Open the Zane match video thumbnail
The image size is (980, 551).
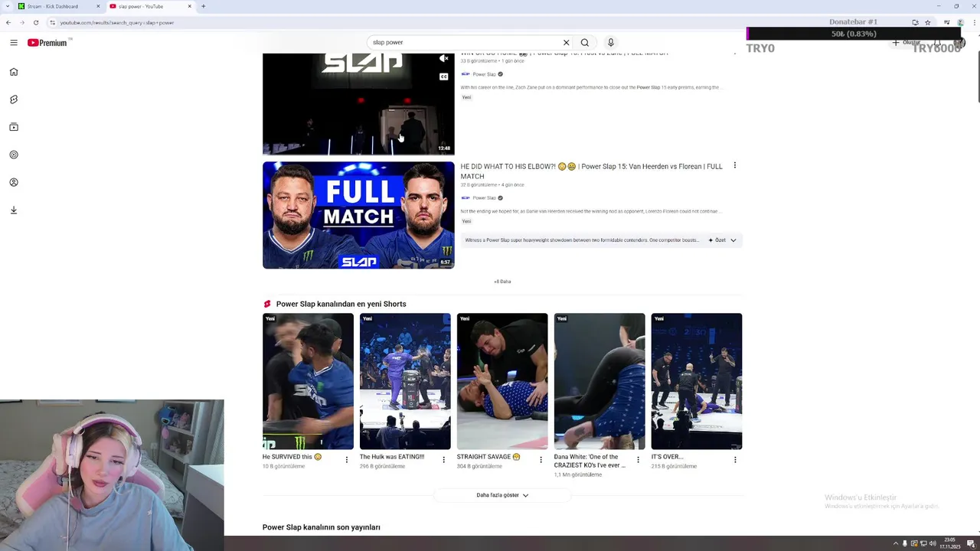click(x=358, y=104)
